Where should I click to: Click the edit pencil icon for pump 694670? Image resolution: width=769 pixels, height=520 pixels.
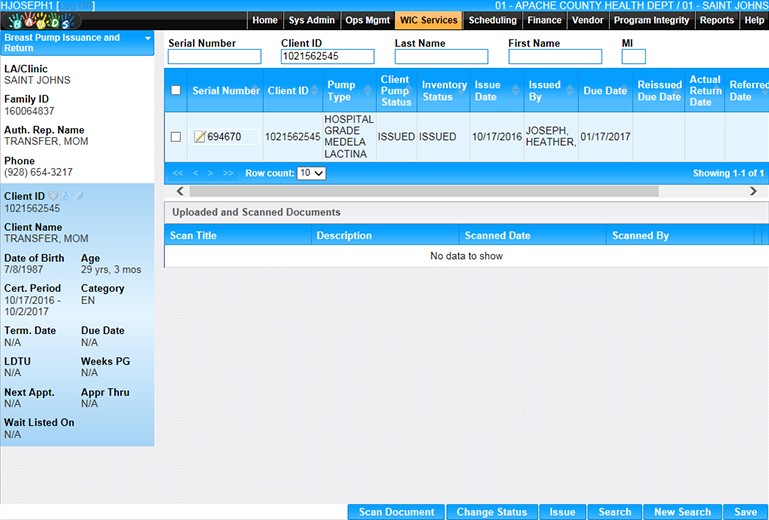[199, 137]
